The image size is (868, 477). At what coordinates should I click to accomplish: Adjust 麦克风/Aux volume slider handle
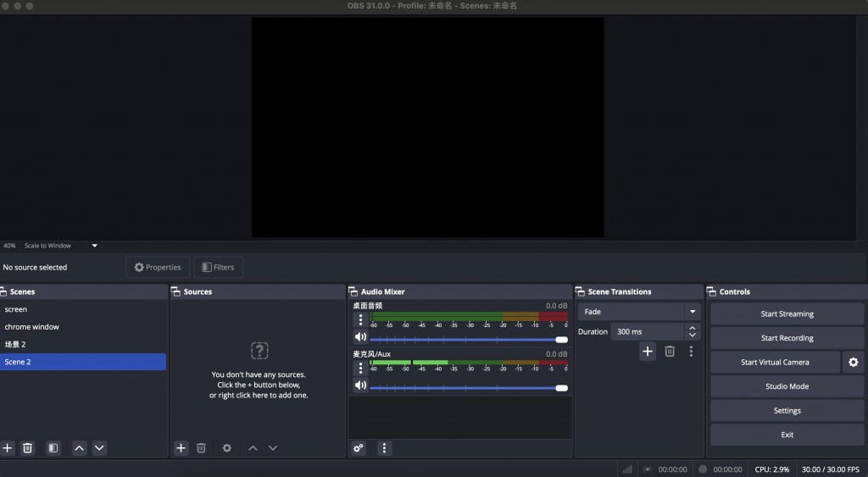[561, 388]
